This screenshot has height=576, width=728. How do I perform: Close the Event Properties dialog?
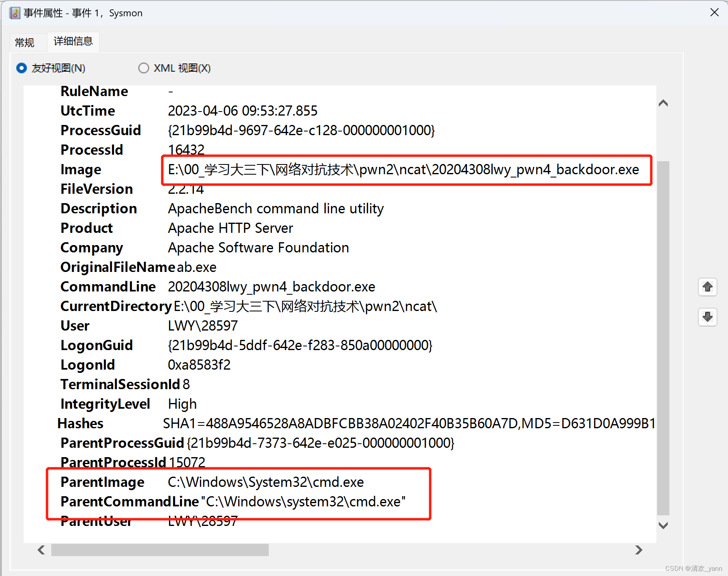[715, 13]
